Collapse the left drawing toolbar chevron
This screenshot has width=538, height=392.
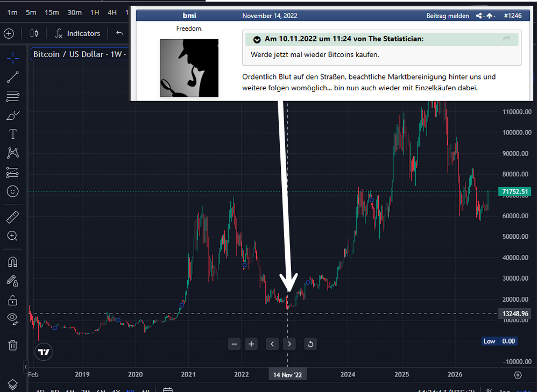[x=25, y=367]
